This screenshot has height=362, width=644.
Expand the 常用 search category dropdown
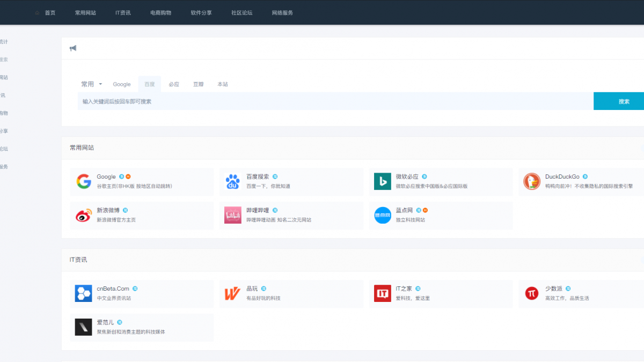pos(91,84)
